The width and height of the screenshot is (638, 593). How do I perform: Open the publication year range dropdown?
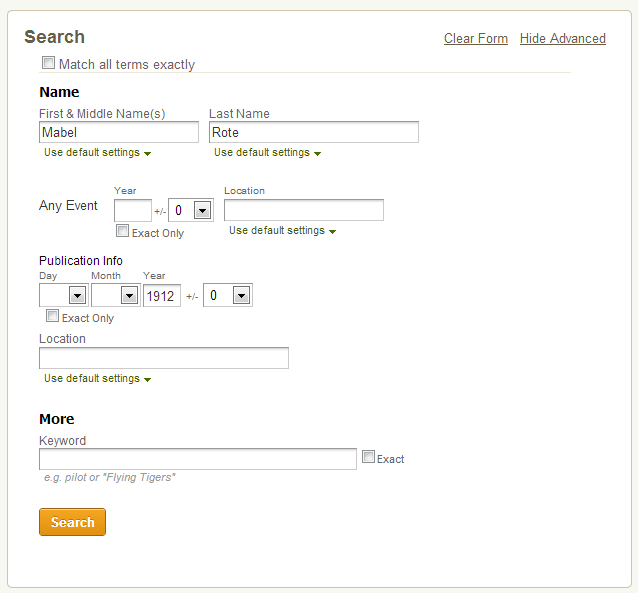pyautogui.click(x=240, y=295)
